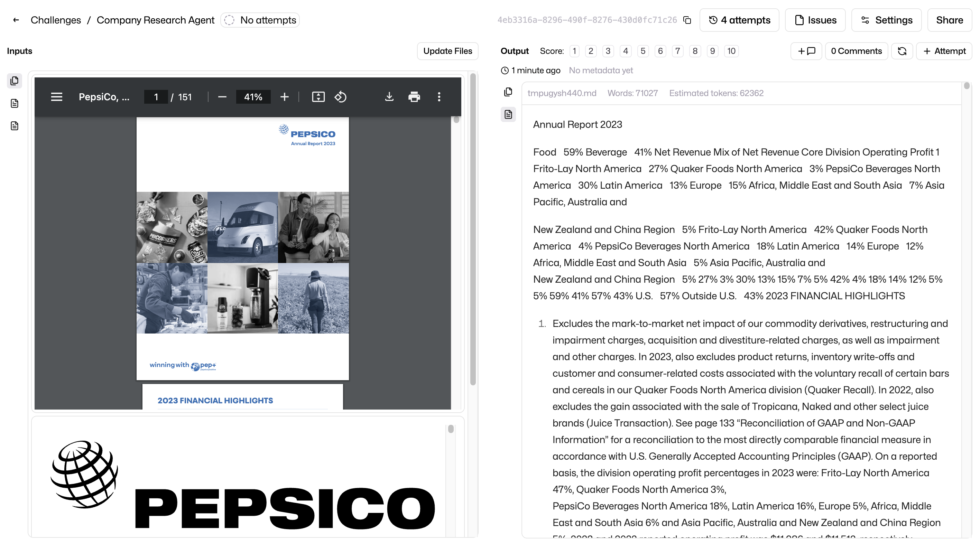Image resolution: width=980 pixels, height=544 pixels.
Task: Click the No attempts status badge
Action: click(260, 20)
